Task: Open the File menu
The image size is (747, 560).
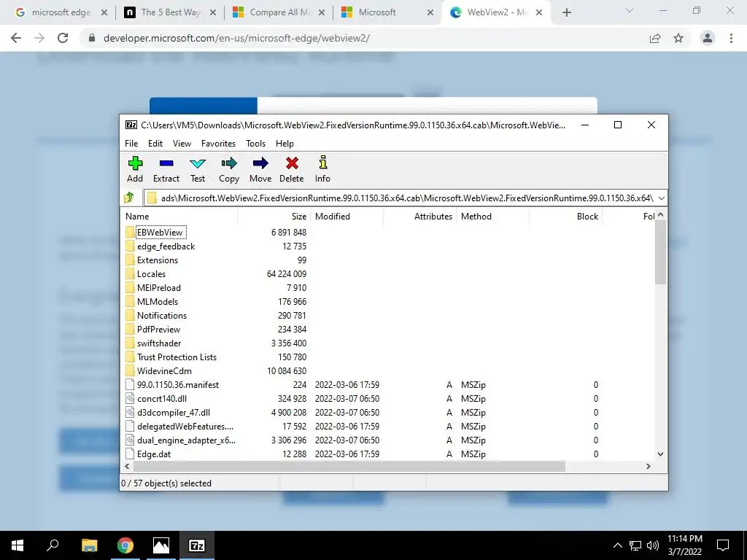Action: 131,144
